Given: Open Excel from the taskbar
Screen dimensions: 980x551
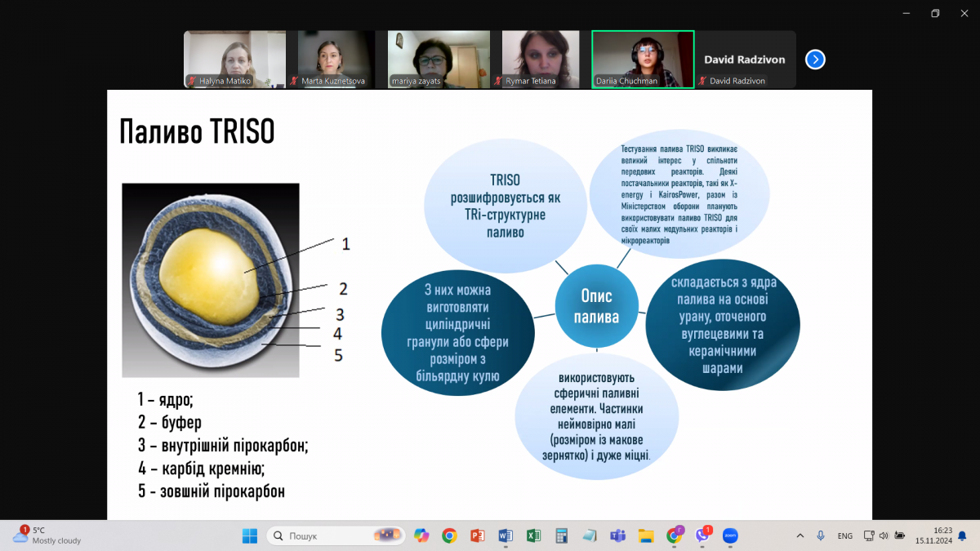Looking at the screenshot, I should [533, 535].
